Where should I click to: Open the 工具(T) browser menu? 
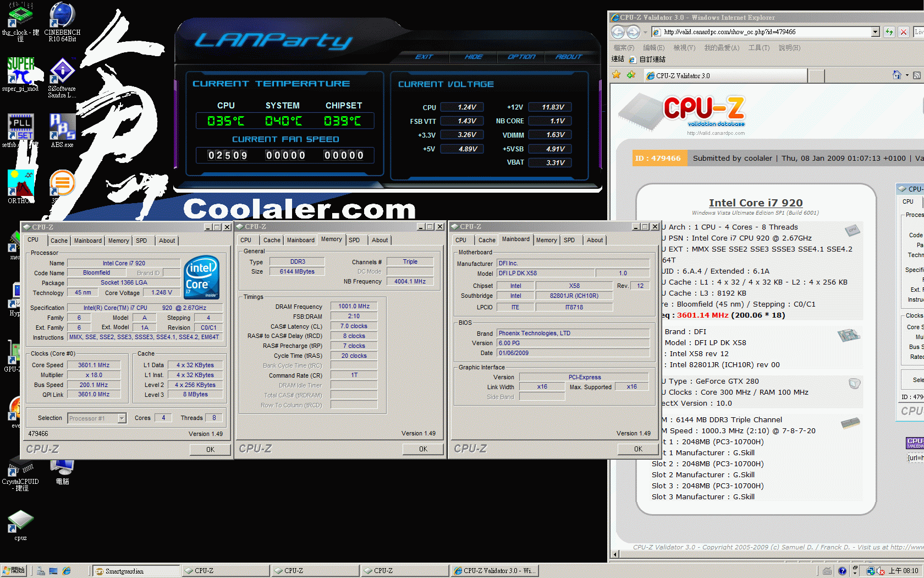[x=759, y=48]
